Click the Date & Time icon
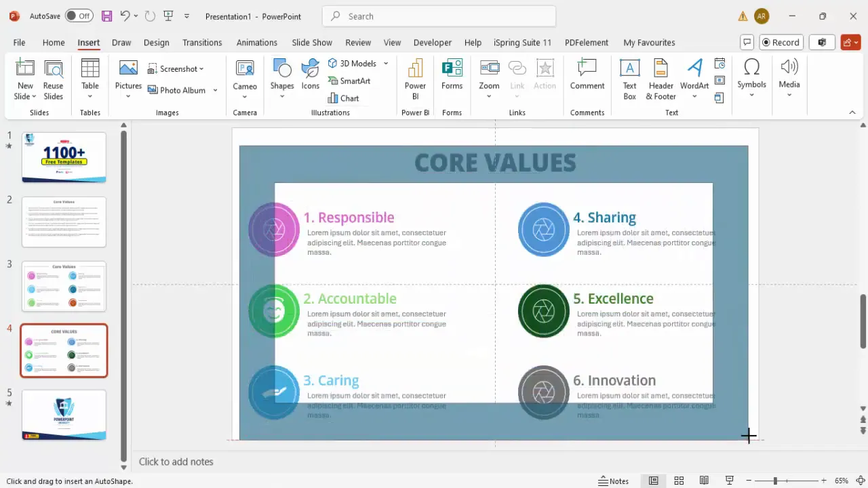This screenshot has width=868, height=488. tap(719, 64)
